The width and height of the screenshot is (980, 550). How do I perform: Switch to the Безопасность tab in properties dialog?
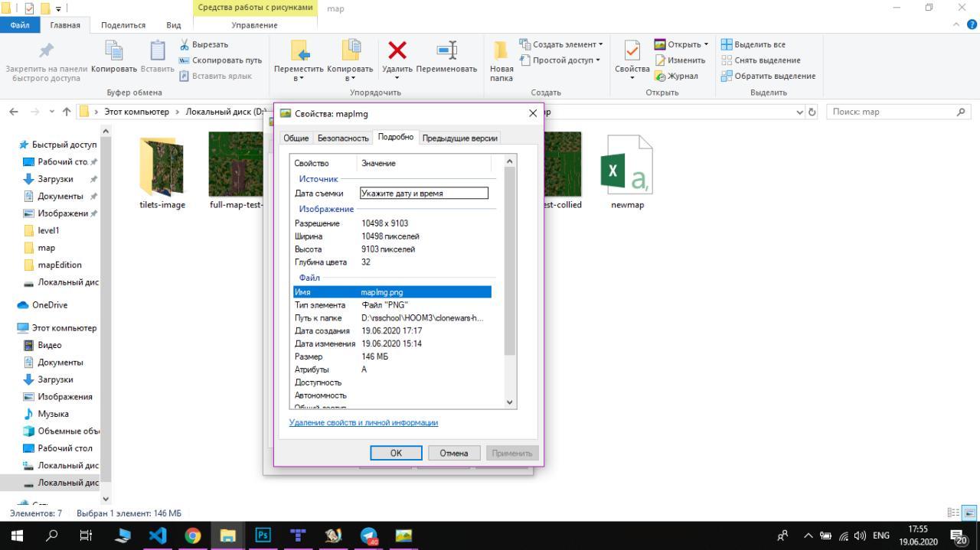point(343,138)
